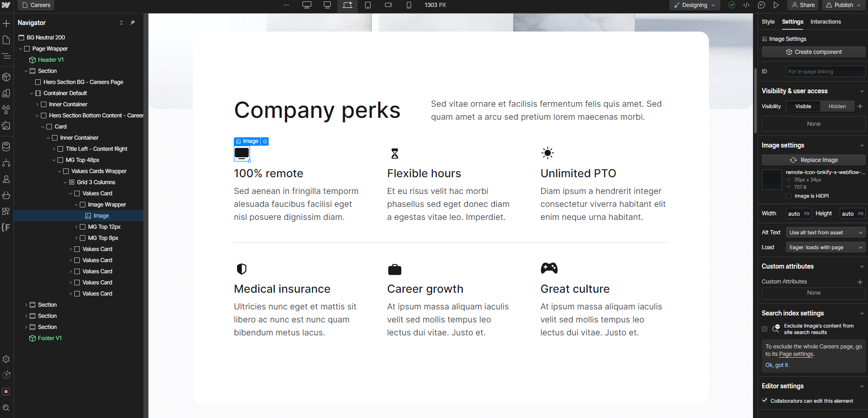This screenshot has width=868, height=418.
Task: Open the Alt Text dropdown
Action: click(x=825, y=232)
